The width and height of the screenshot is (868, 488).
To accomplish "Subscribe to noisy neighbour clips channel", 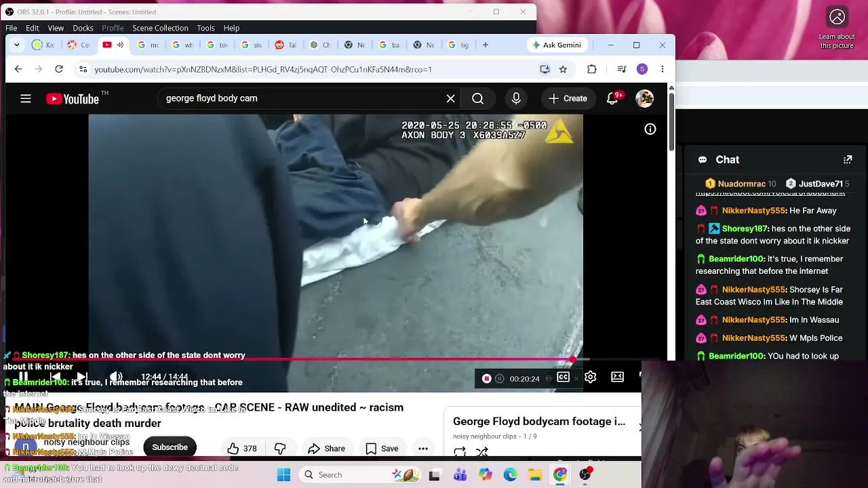I will point(170,447).
